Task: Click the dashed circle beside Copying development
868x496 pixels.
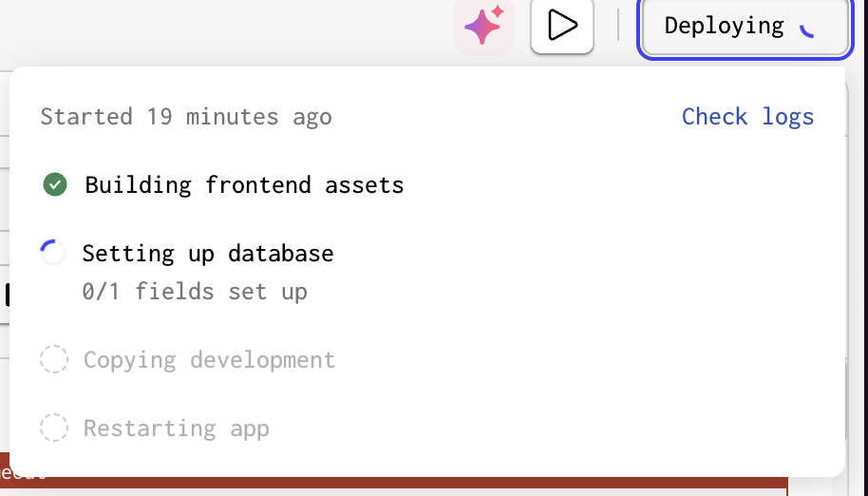Action: click(x=53, y=360)
